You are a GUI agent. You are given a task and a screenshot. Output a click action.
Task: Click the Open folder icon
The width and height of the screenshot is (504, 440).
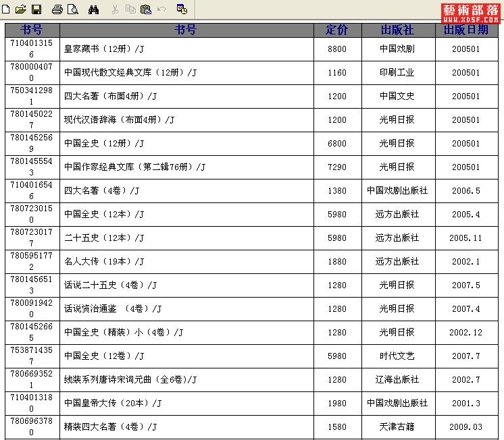[x=20, y=9]
